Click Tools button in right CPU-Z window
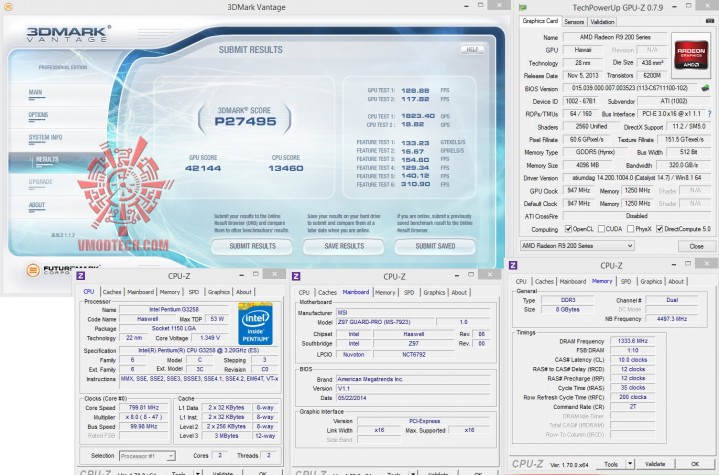The width and height of the screenshot is (719, 475). pyautogui.click(x=611, y=464)
